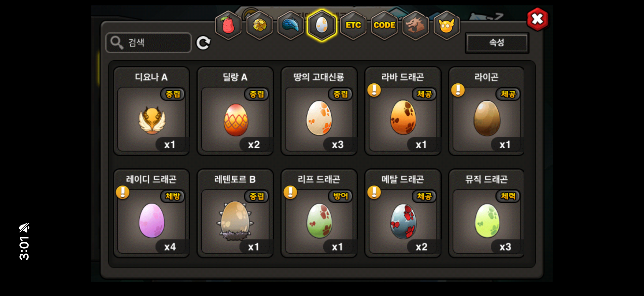Select the 디요나 A winged egg item
This screenshot has width=644, height=296.
pos(152,111)
